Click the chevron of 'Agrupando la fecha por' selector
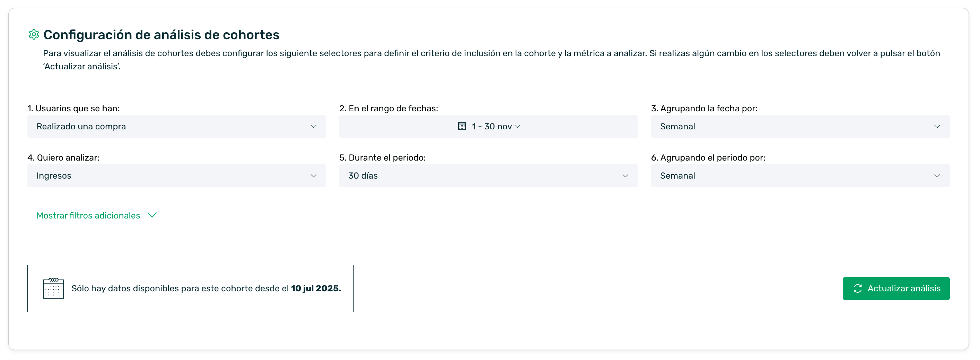The height and width of the screenshot is (360, 980). point(937,127)
